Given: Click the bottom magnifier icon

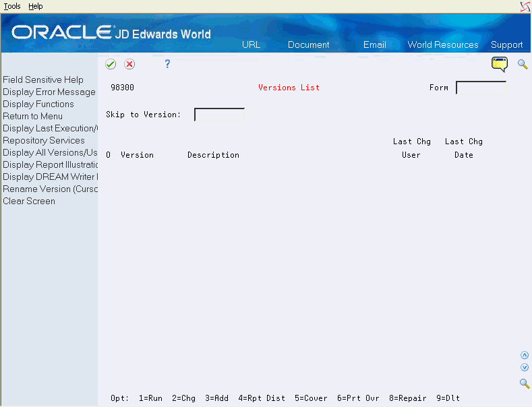Looking at the screenshot, I should click(x=525, y=383).
